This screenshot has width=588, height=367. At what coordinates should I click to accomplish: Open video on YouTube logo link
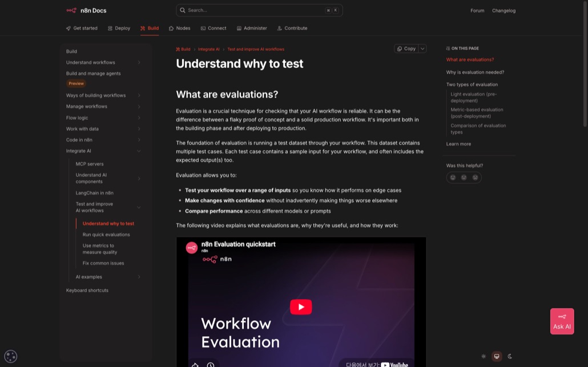click(x=394, y=364)
